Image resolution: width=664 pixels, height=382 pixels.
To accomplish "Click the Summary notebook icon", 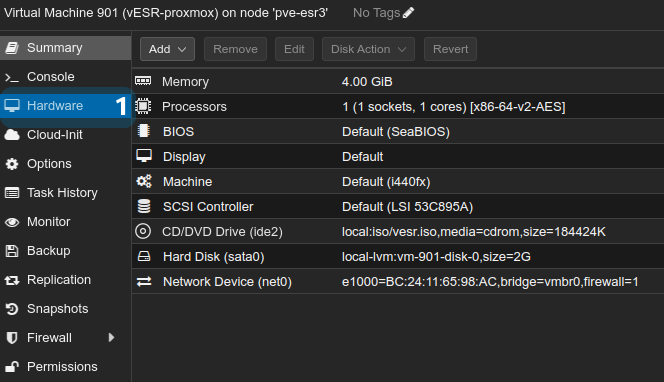I will 12,48.
